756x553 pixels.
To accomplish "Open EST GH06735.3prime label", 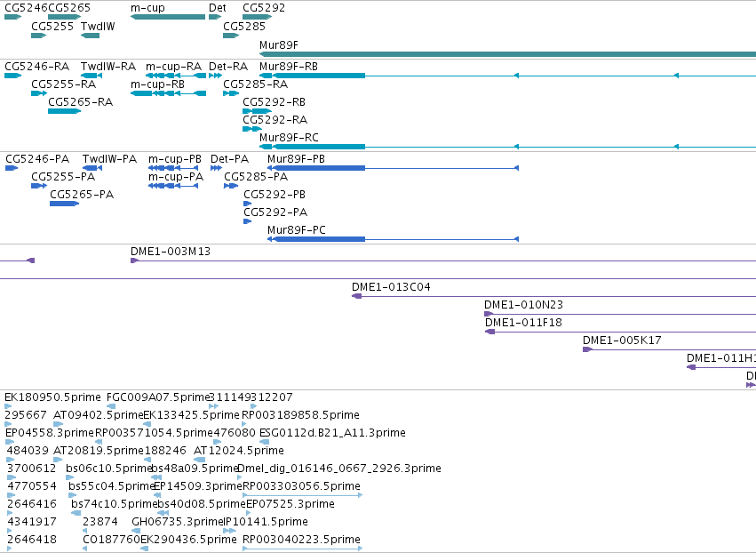I will tap(178, 522).
